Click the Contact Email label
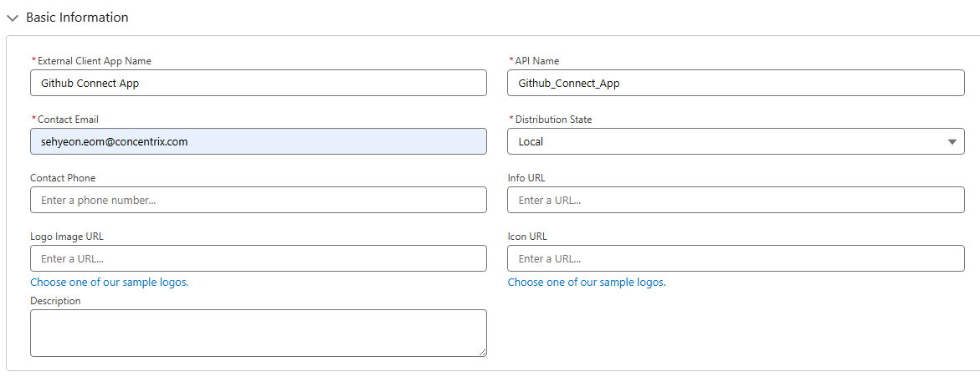980x377 pixels. pyautogui.click(x=68, y=120)
